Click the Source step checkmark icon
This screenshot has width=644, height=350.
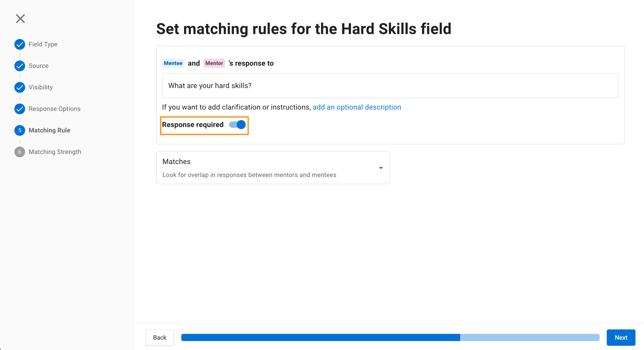click(20, 66)
